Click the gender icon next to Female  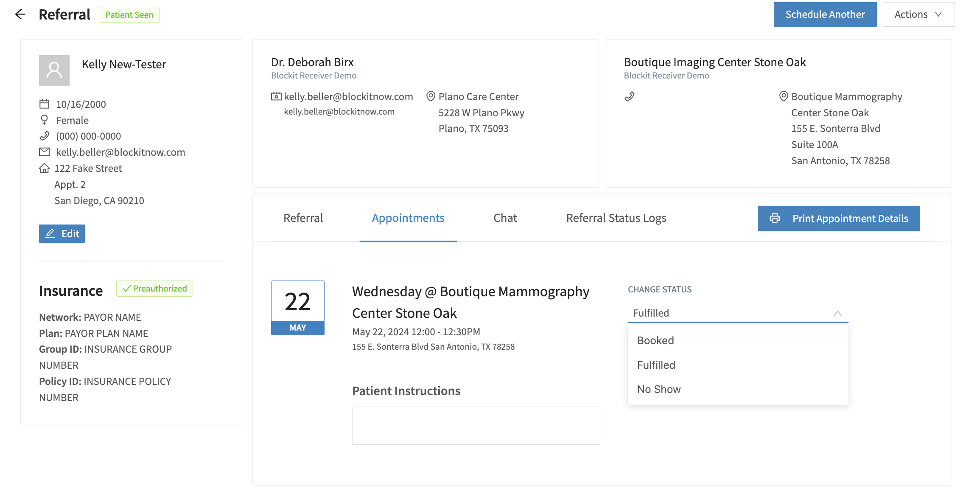(44, 120)
